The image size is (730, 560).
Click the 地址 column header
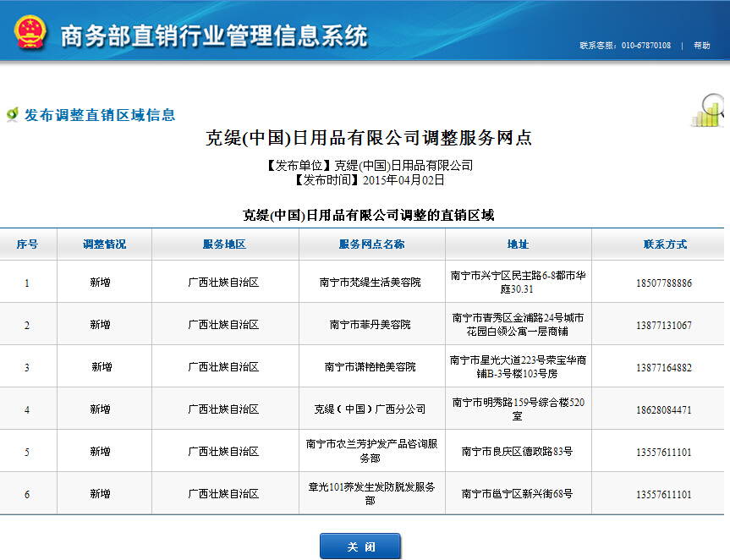click(x=518, y=244)
